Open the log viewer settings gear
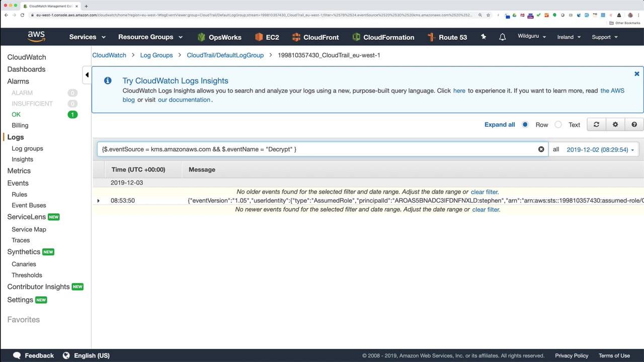 pos(615,125)
